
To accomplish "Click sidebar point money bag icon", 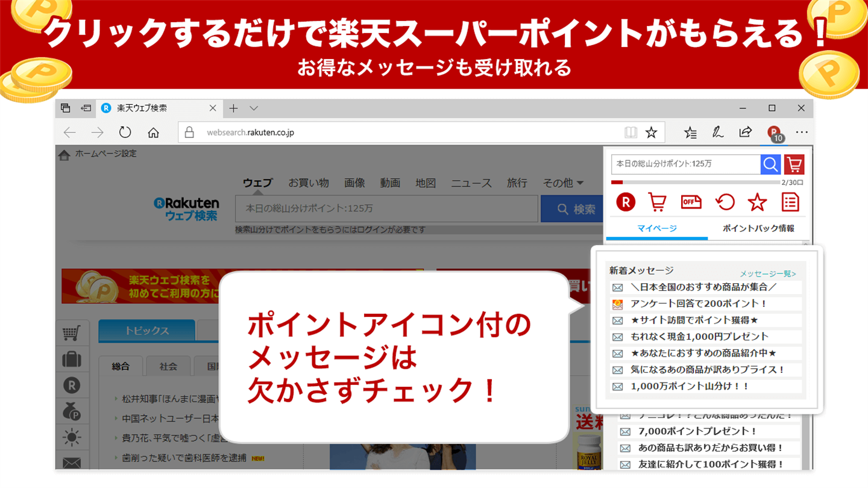I will click(72, 411).
